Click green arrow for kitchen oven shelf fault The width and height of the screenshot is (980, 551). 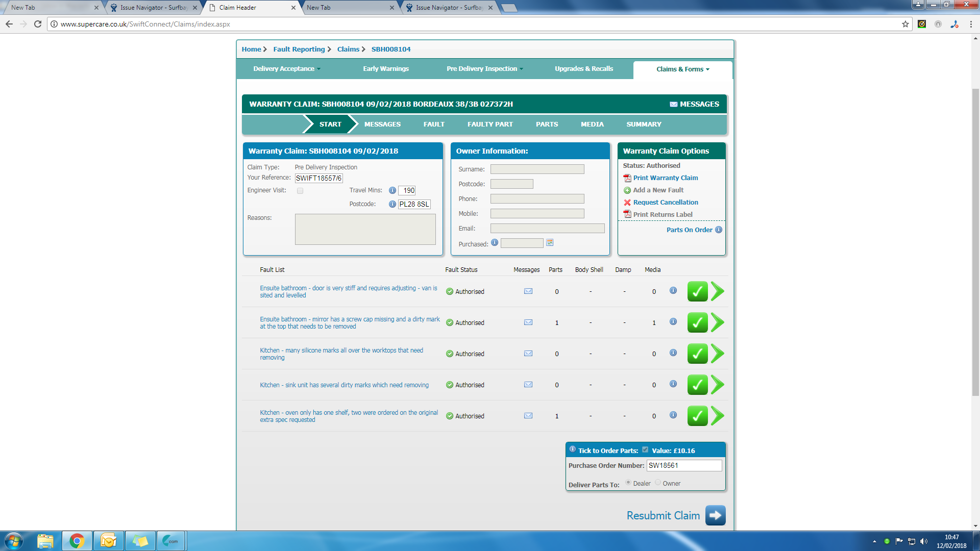(x=717, y=416)
